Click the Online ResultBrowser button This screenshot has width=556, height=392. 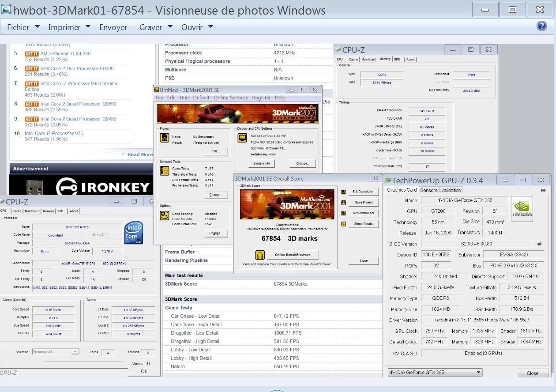[x=293, y=255]
